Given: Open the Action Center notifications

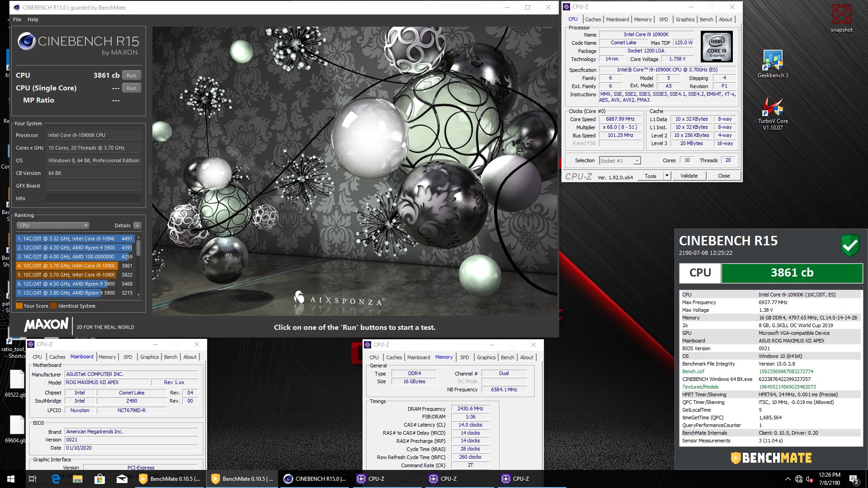Looking at the screenshot, I should (x=854, y=479).
